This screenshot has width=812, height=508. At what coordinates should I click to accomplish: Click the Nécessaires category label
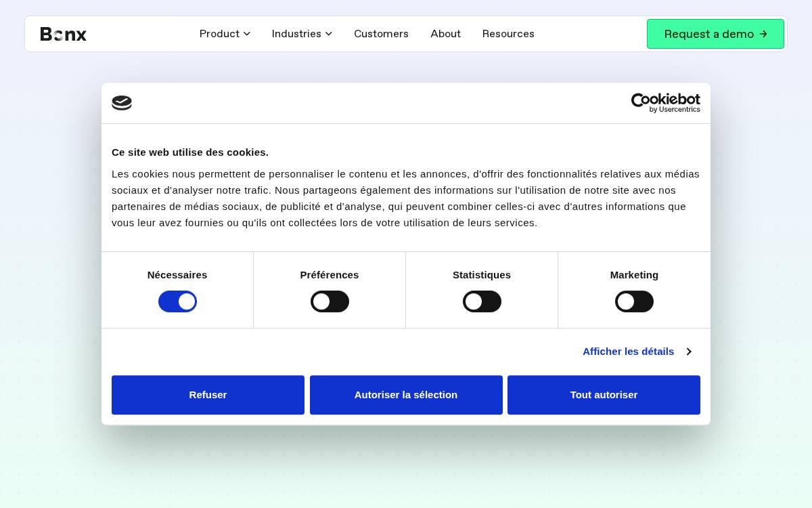point(177,275)
